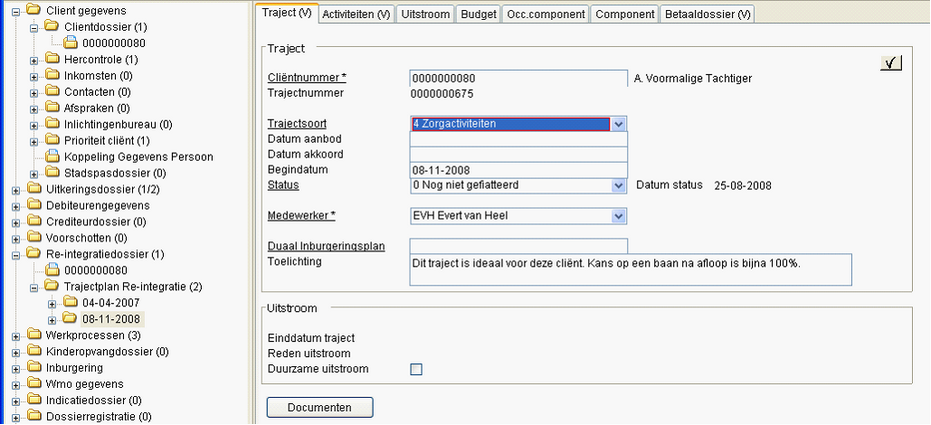Click the 04-04-2007 trajectplan folder icon
The image size is (931, 425).
(x=71, y=302)
